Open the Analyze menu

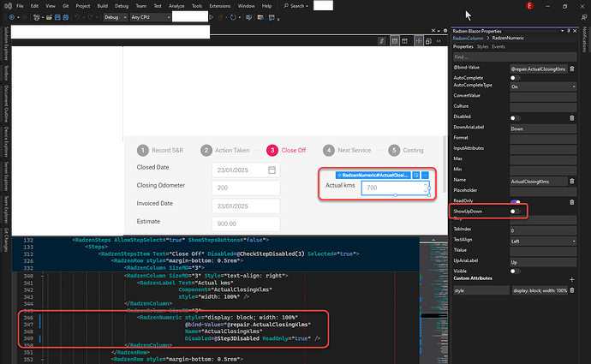click(x=176, y=6)
